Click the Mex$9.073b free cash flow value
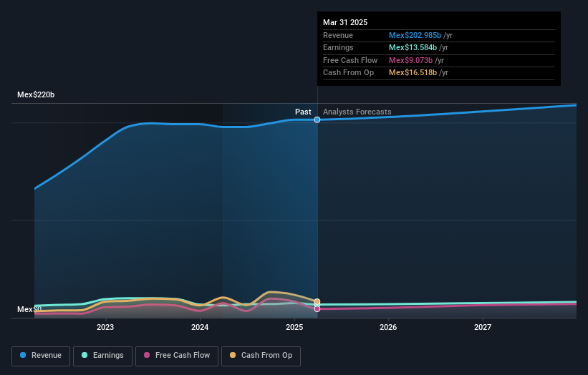Image resolution: width=588 pixels, height=375 pixels. [410, 60]
